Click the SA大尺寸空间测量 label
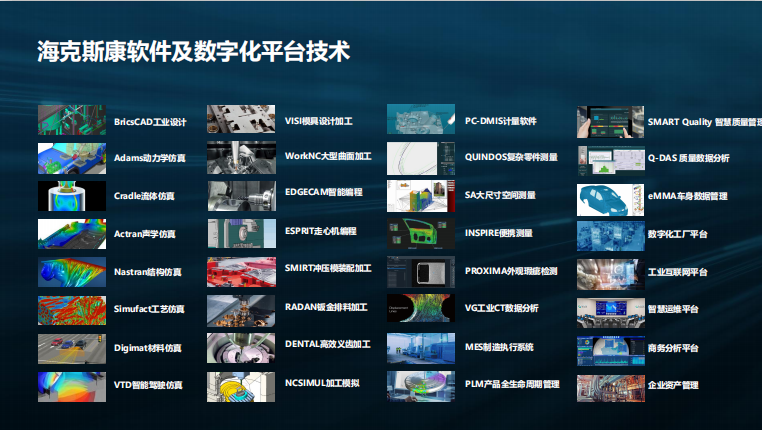Image resolution: width=762 pixels, height=430 pixels. click(500, 195)
